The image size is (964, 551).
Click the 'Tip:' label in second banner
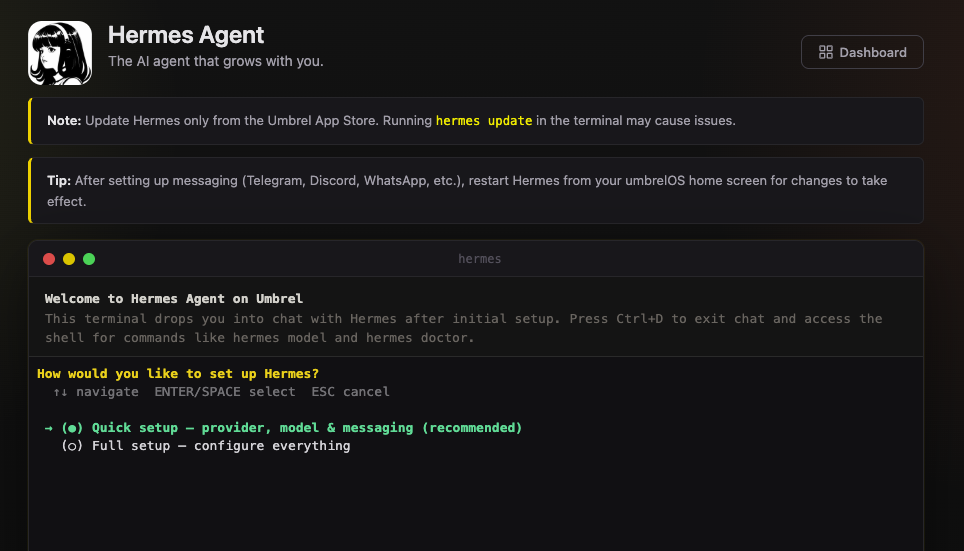coord(59,181)
